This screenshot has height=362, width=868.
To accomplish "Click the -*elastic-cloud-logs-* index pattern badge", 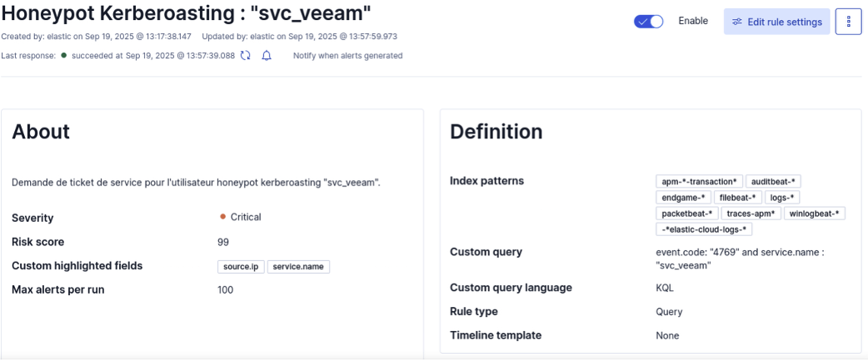I will pos(705,229).
